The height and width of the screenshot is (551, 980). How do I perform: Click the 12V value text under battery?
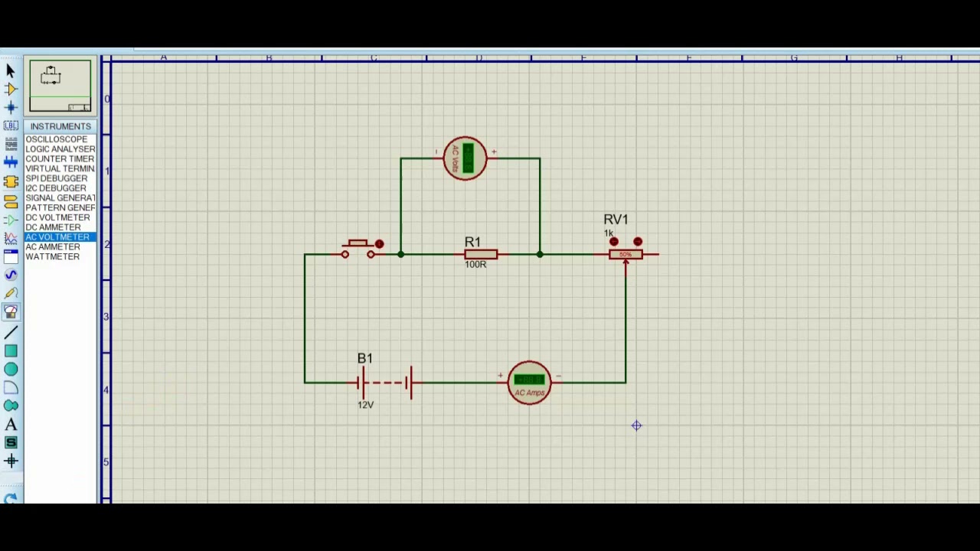click(365, 405)
